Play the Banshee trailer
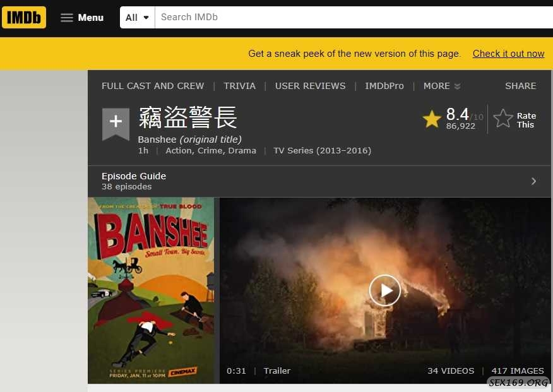553x392 pixels. [x=384, y=290]
